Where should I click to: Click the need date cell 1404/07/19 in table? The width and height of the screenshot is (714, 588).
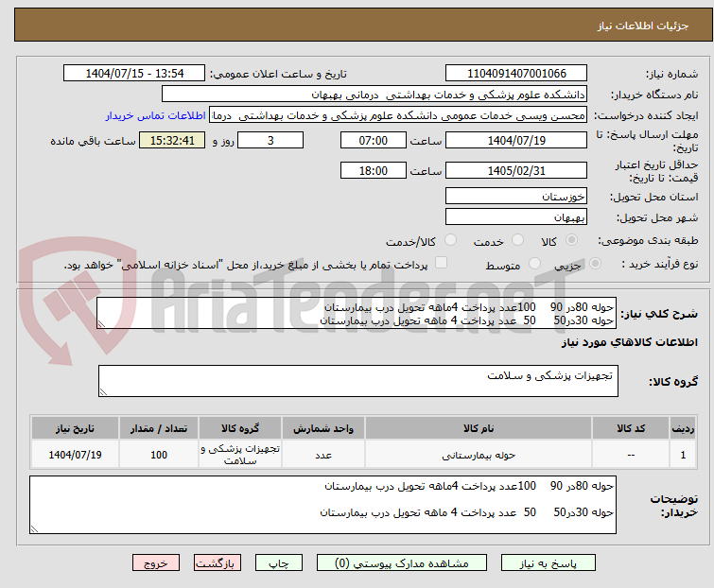(x=75, y=455)
